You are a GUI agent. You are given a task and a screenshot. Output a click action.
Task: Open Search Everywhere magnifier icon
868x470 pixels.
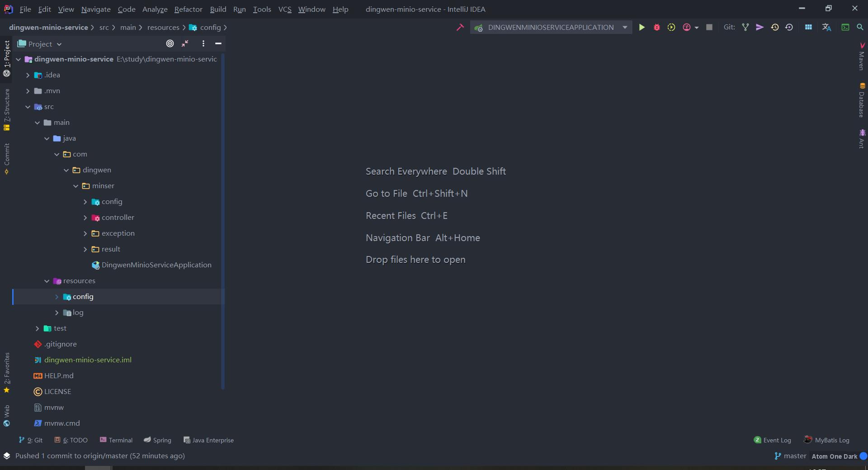860,28
